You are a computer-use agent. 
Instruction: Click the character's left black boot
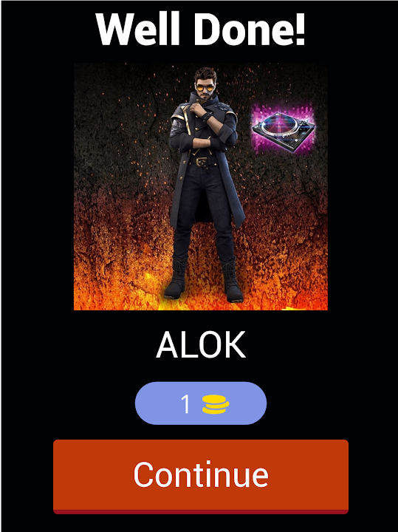coord(176,279)
